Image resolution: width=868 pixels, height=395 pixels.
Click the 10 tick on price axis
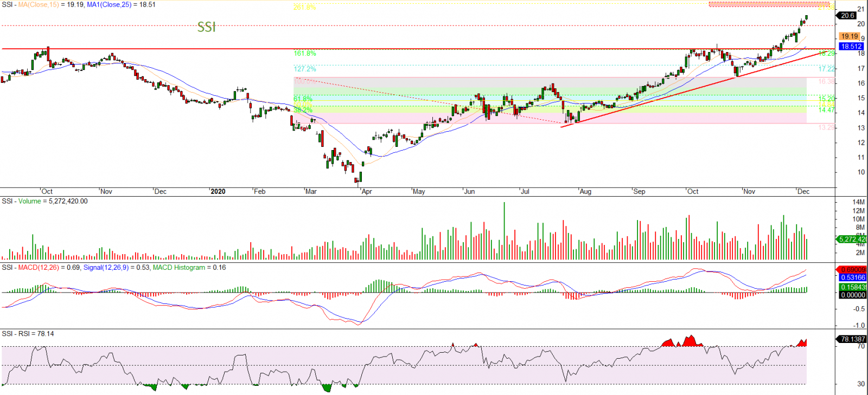pos(861,172)
